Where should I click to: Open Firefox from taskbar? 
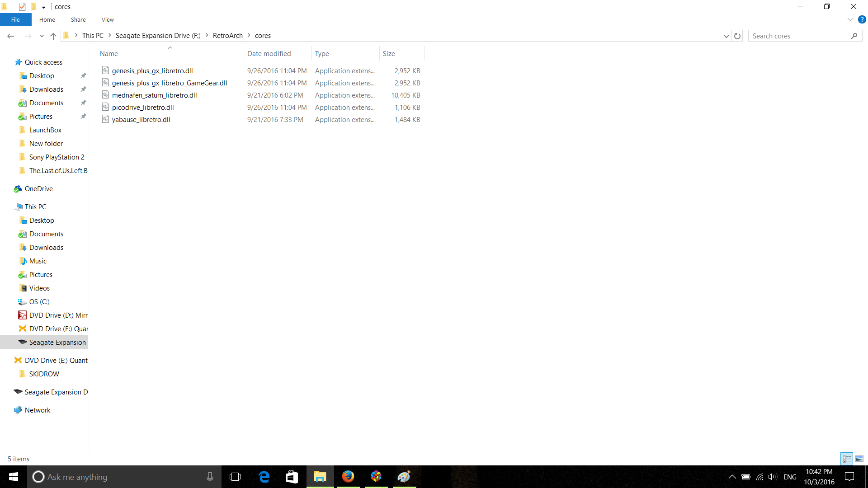(x=348, y=477)
